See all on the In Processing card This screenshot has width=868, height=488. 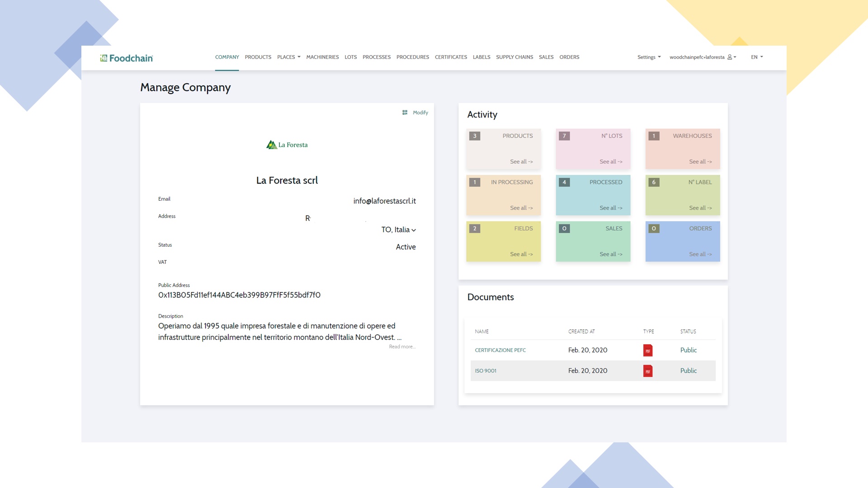pos(521,208)
